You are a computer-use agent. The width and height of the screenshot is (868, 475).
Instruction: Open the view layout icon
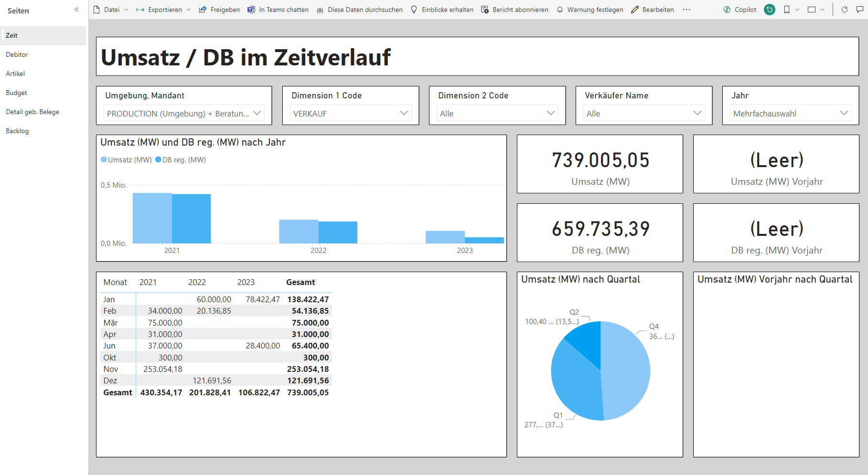[812, 10]
